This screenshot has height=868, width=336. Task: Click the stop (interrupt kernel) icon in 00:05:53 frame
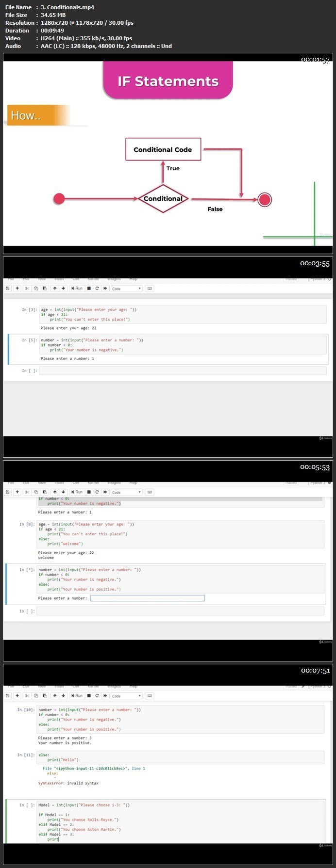click(x=89, y=492)
